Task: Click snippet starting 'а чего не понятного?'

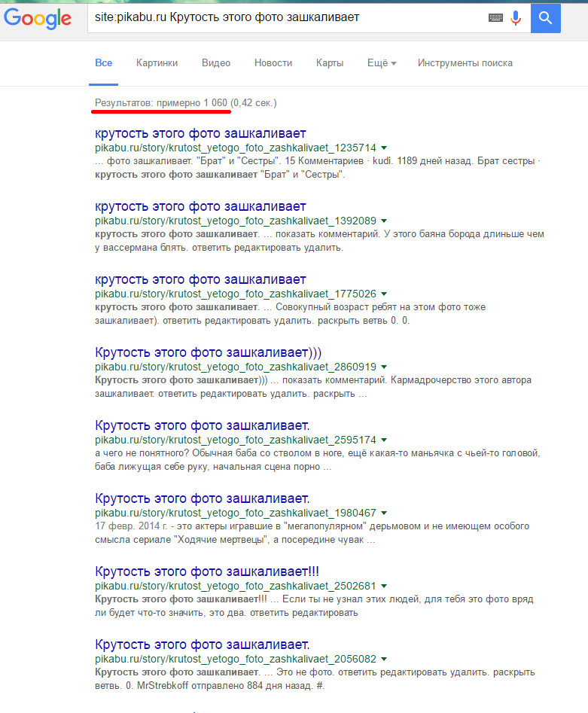Action: tap(318, 460)
